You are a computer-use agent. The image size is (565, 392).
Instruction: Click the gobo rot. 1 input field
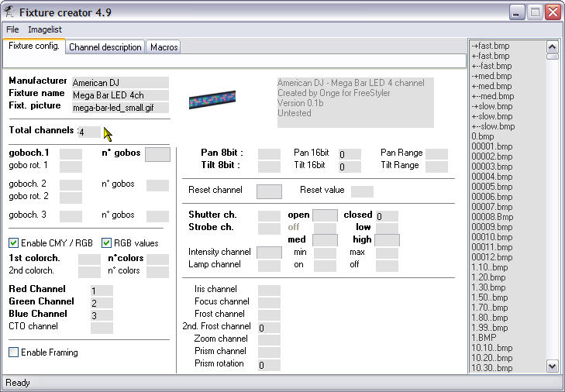[x=71, y=167]
